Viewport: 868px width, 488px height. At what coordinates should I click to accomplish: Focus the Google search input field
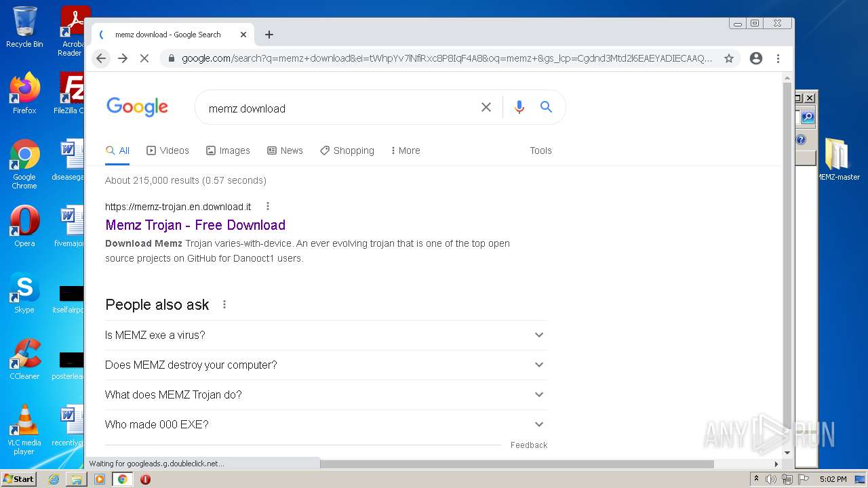pos(339,108)
